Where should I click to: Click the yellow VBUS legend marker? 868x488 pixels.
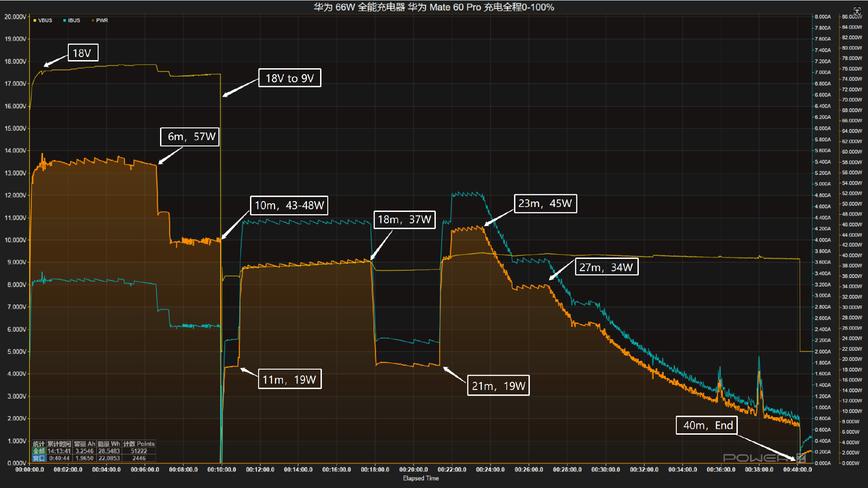(35, 20)
